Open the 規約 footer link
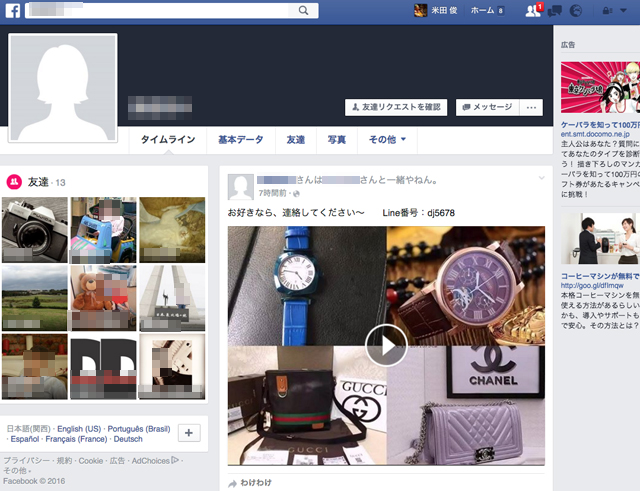This screenshot has height=491, width=640. pyautogui.click(x=64, y=461)
